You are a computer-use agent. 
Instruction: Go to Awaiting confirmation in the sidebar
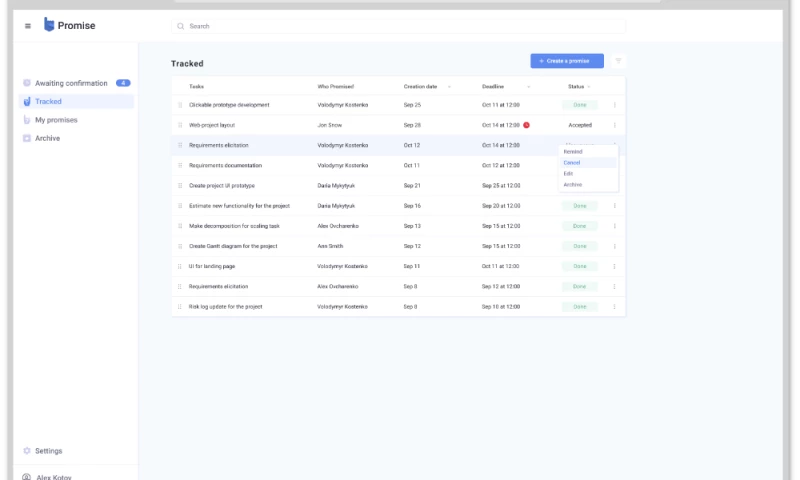point(76,83)
